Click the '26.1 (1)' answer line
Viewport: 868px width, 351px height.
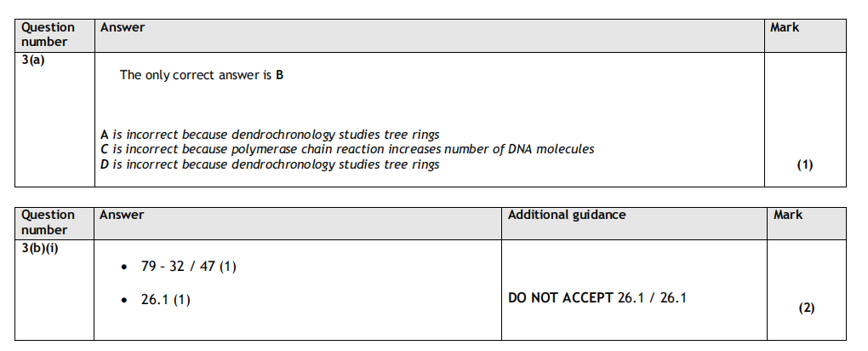click(165, 299)
